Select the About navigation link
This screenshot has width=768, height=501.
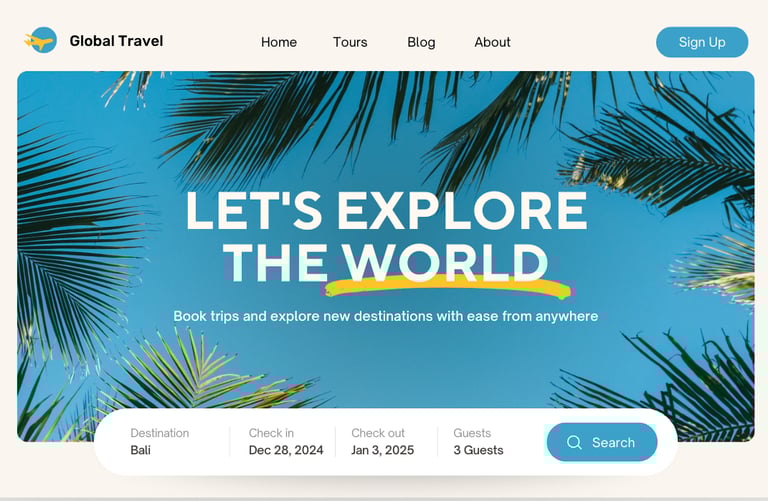pyautogui.click(x=492, y=42)
